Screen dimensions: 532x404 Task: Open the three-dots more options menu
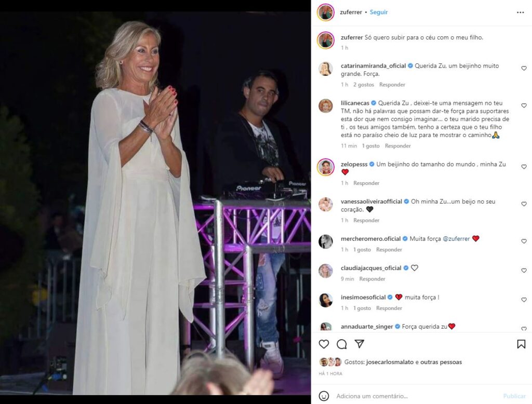521,12
